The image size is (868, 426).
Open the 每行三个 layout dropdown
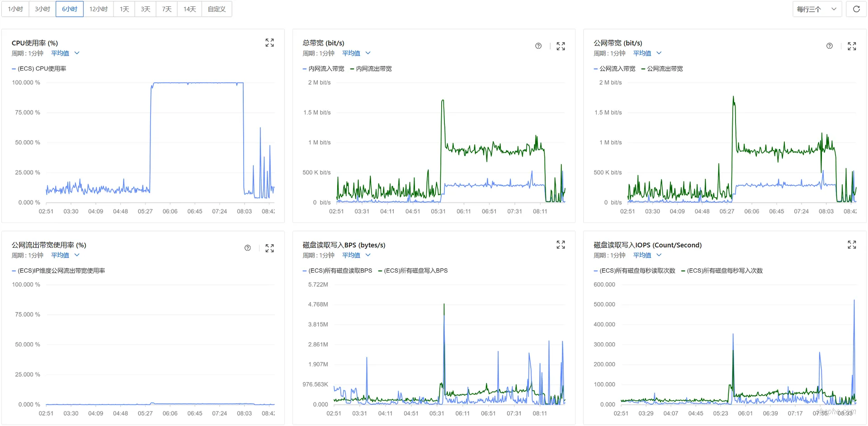point(816,9)
